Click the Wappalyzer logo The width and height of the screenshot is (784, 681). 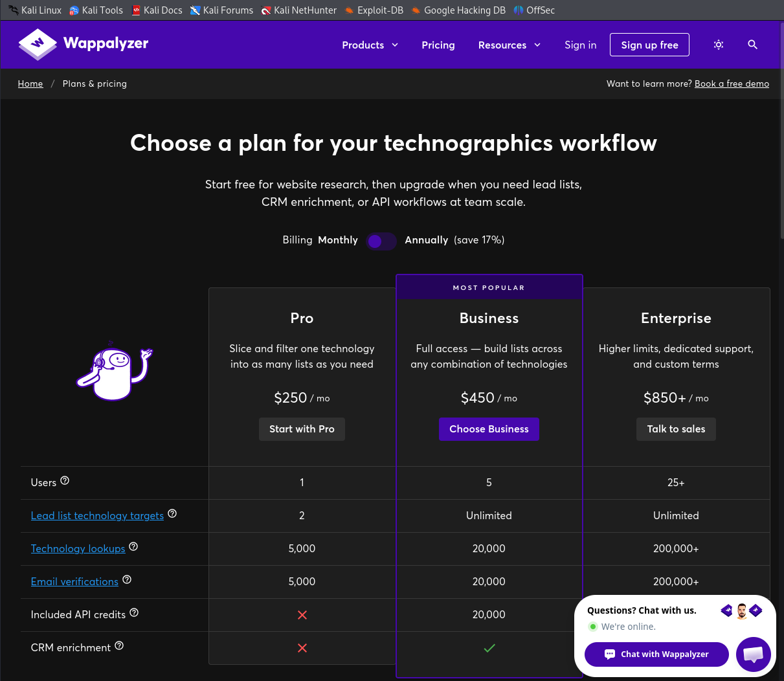point(84,44)
